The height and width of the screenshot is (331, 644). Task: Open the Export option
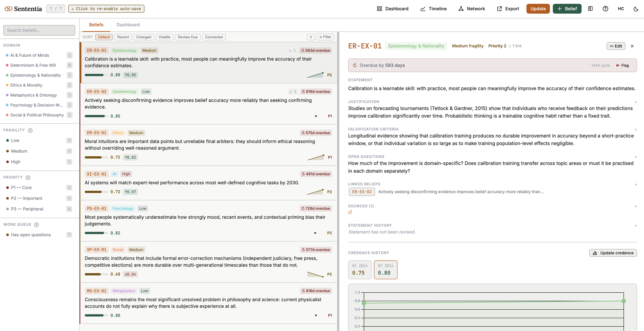tap(508, 9)
